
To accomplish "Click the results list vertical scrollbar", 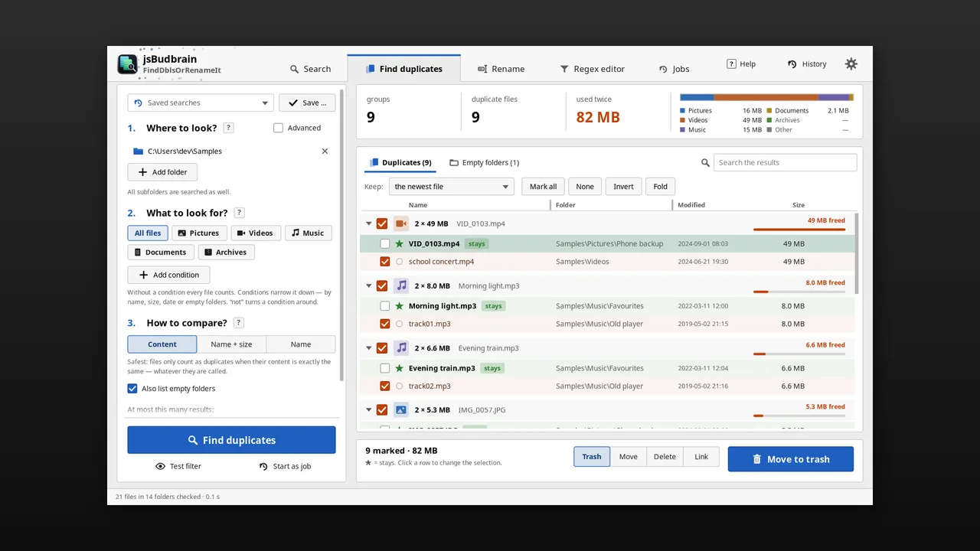I will click(x=857, y=253).
